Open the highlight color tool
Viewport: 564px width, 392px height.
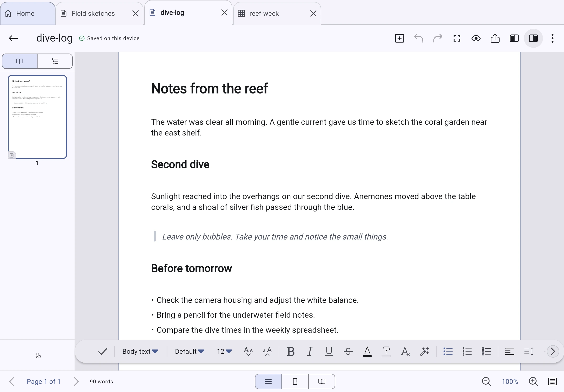pos(386,351)
